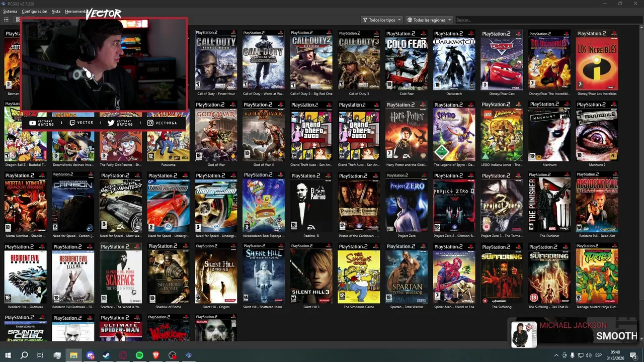Select Need for Speed - Carbon cover
This screenshot has width=644, height=362.
click(x=73, y=202)
